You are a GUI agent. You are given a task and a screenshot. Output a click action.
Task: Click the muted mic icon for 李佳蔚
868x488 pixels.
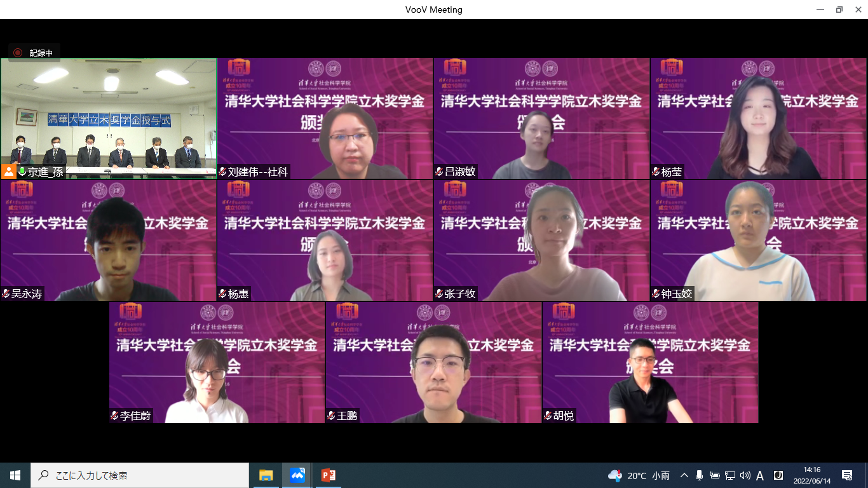coord(115,416)
